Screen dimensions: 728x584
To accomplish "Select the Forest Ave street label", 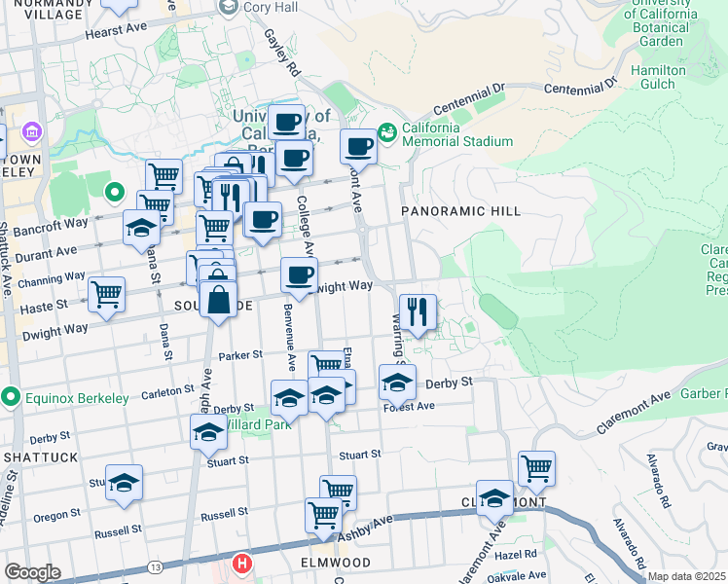I will pyautogui.click(x=409, y=407).
